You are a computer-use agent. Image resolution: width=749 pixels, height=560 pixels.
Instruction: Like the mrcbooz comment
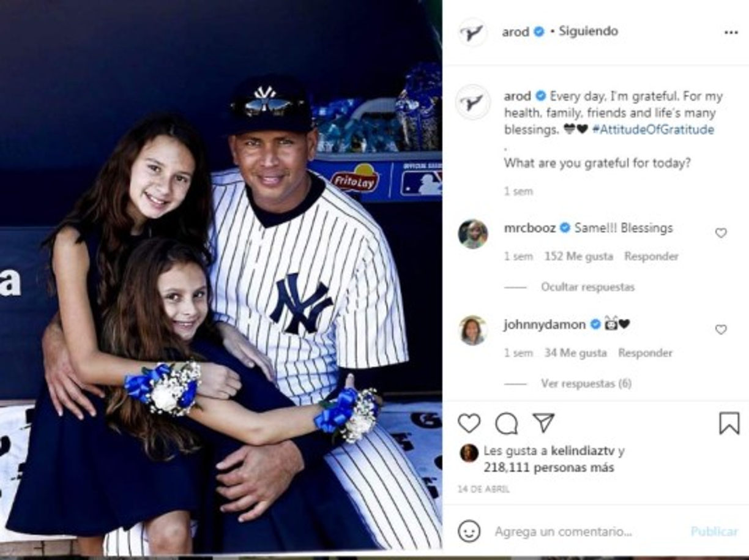[x=721, y=233]
